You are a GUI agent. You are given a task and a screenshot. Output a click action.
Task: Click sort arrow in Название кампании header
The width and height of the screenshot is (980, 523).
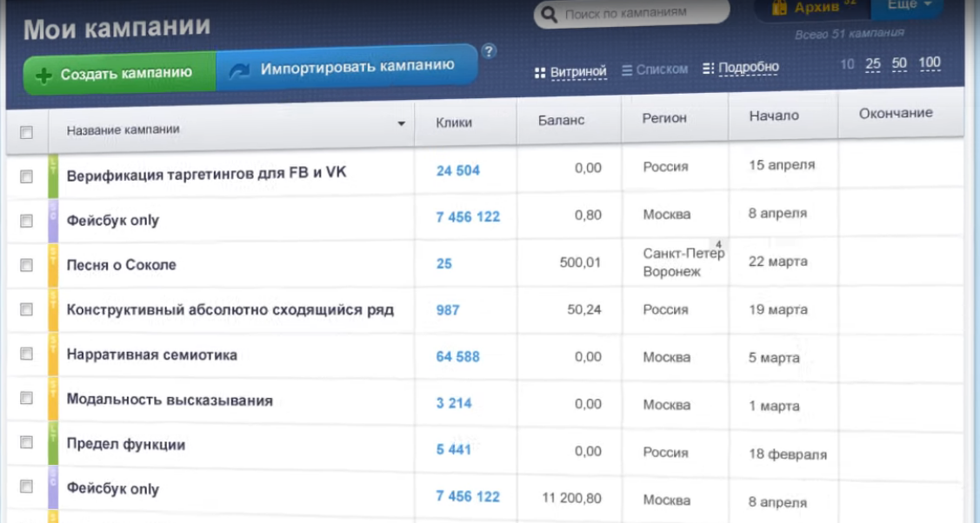tap(401, 123)
